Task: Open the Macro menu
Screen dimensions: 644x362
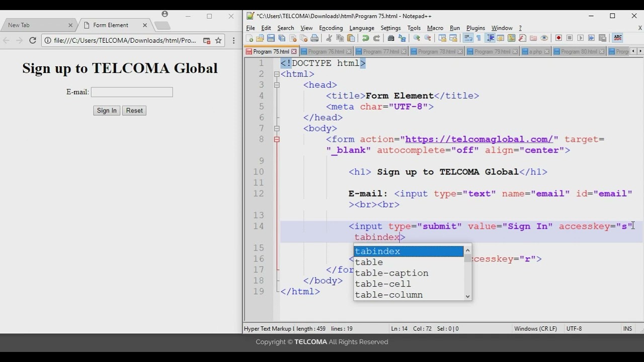Action: click(x=435, y=28)
